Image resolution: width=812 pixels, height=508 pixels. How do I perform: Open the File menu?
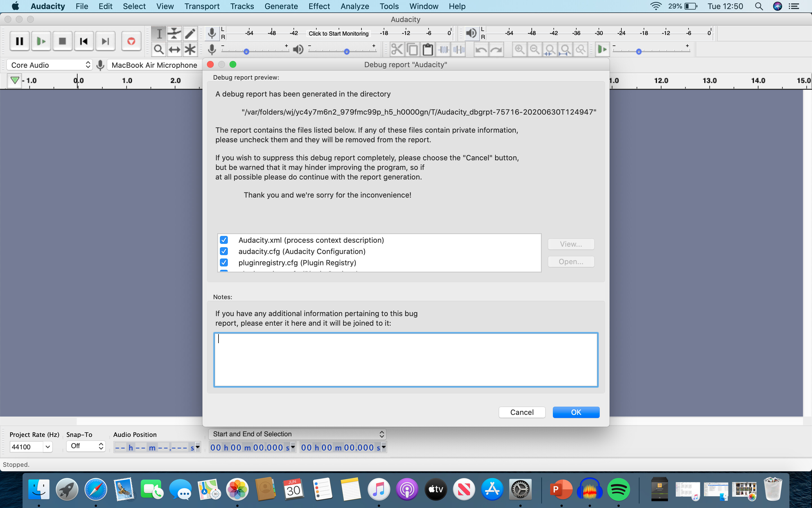[x=81, y=6]
